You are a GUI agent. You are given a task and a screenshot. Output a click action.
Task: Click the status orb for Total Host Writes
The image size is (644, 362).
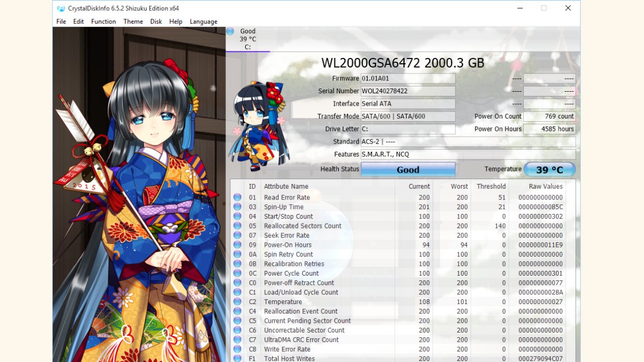click(x=237, y=358)
